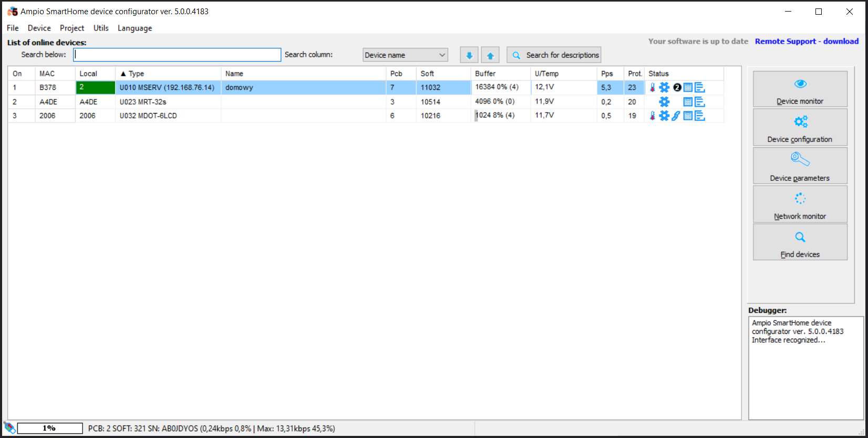Click list-lines status icon in U032 MDOT-6LCD row
The width and height of the screenshot is (868, 438).
pos(700,116)
